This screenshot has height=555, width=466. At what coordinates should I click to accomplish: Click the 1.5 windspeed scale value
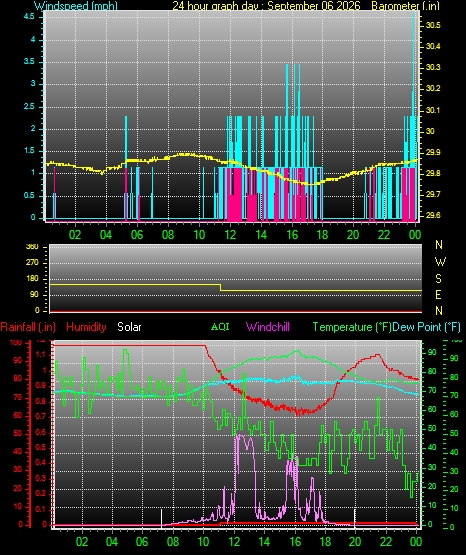pos(29,151)
